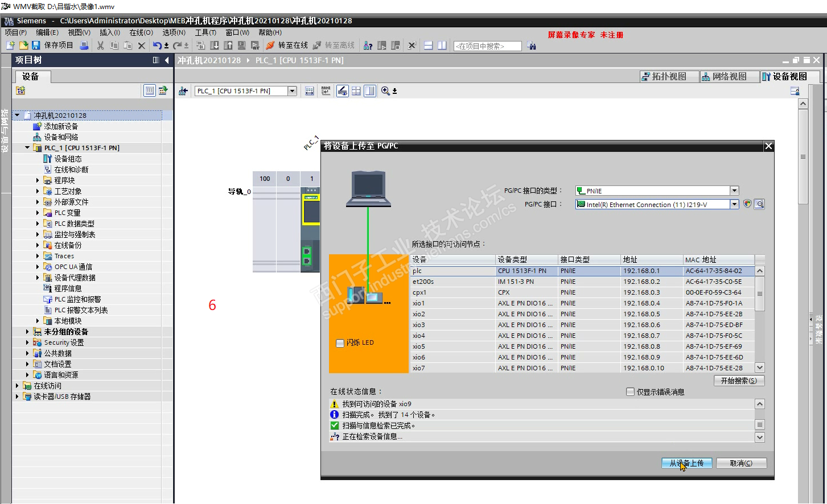Open the PLC_1 device selector dropdown

coord(292,91)
